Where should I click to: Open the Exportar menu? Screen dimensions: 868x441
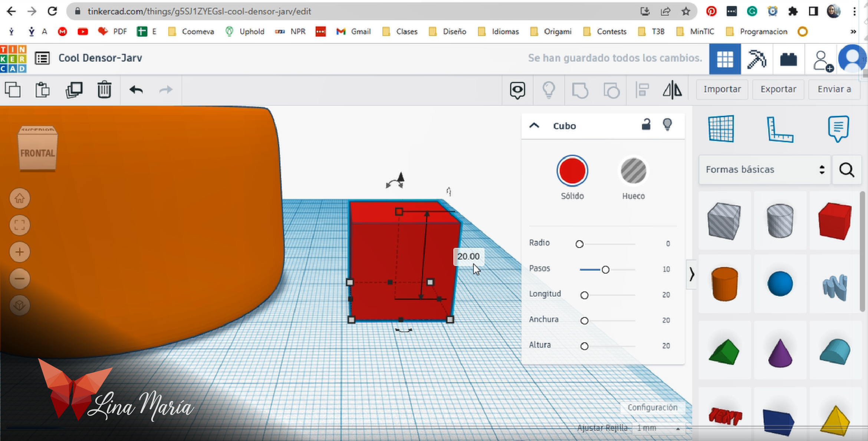coord(778,89)
